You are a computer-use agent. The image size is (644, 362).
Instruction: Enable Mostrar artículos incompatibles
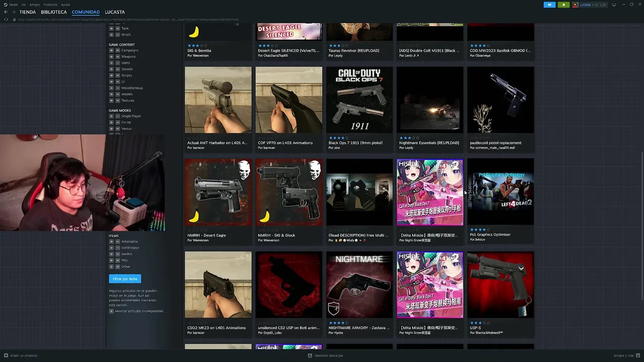111,311
